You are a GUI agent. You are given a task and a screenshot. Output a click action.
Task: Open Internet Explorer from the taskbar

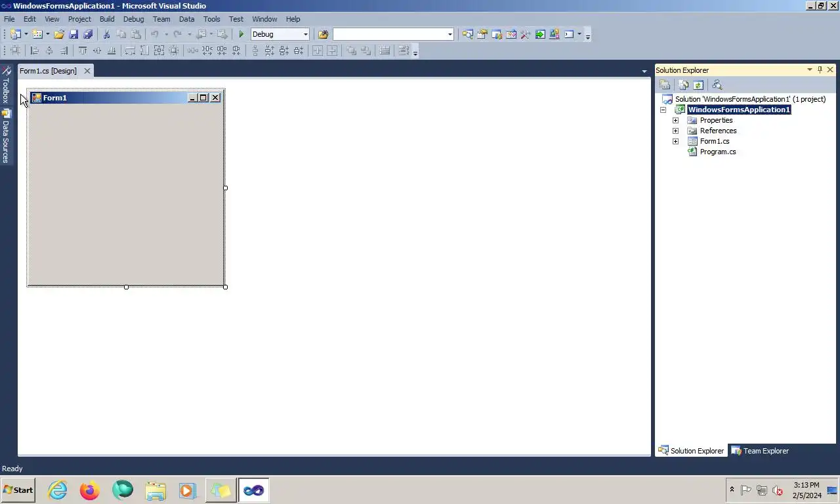(58, 490)
